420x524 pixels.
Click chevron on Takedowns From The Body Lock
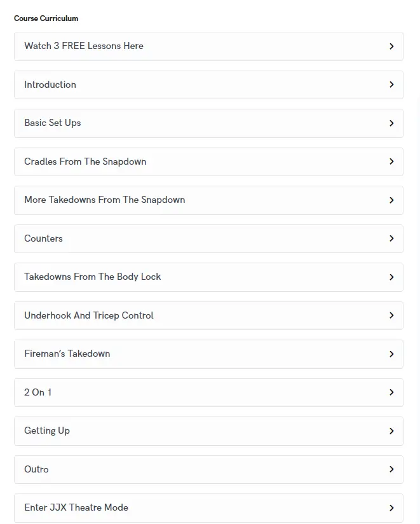(x=391, y=277)
